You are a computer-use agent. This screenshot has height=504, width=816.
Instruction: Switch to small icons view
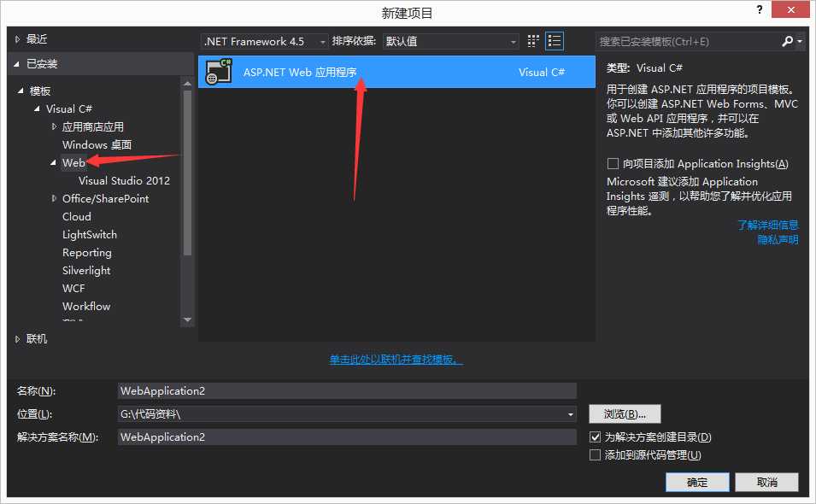tap(533, 41)
